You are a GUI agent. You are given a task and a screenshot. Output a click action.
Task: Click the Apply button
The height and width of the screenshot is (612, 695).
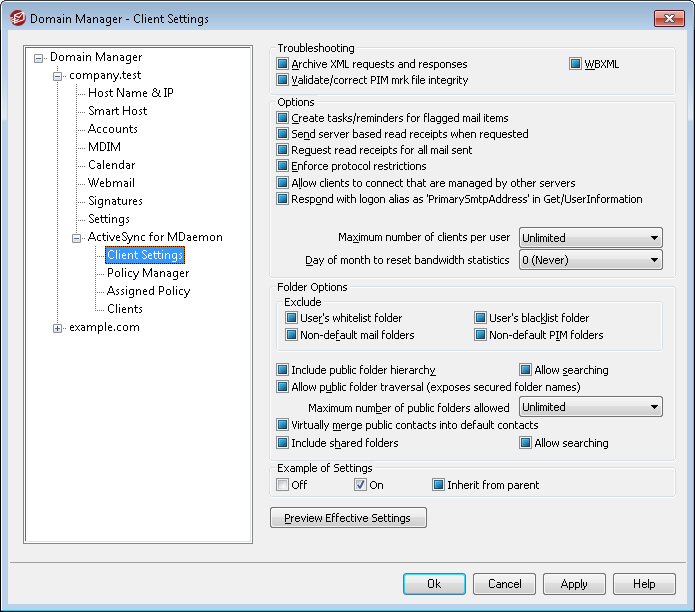pos(574,584)
